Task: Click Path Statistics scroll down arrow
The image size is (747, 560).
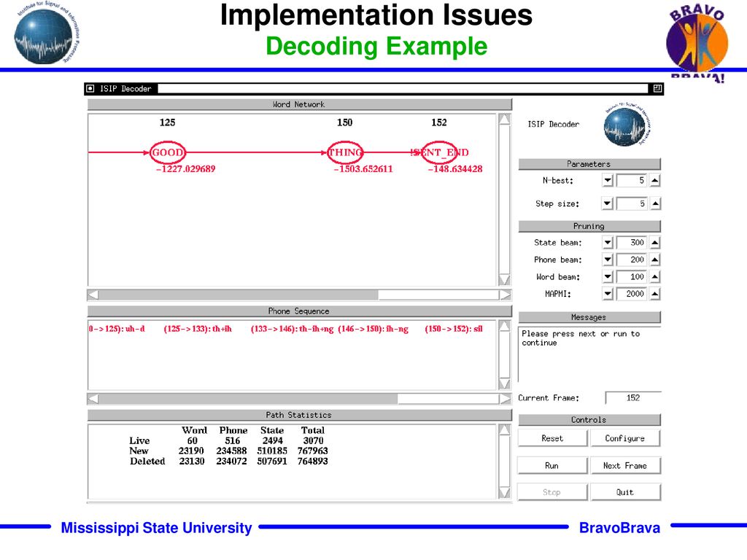Action: coord(505,492)
